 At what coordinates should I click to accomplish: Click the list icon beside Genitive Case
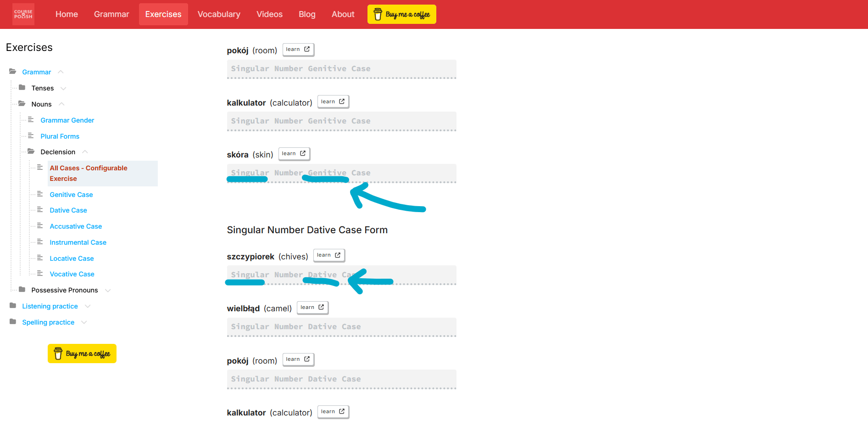pos(39,194)
